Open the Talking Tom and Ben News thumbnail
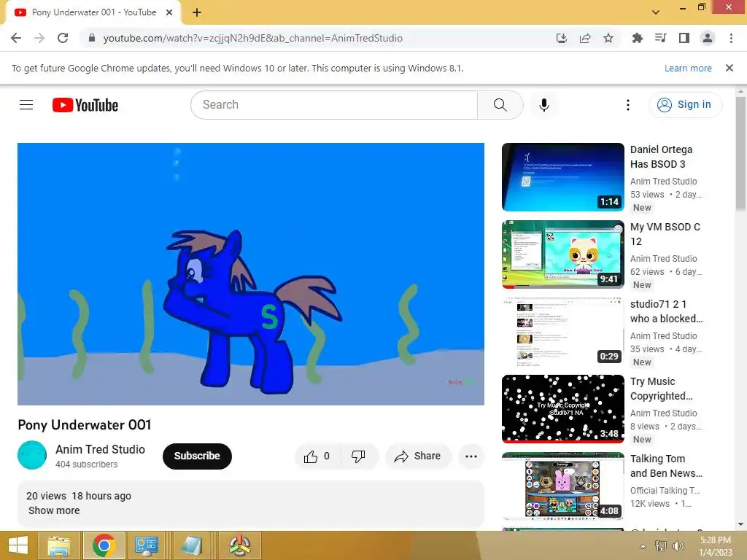Screen dimensions: 747x560 [563, 486]
